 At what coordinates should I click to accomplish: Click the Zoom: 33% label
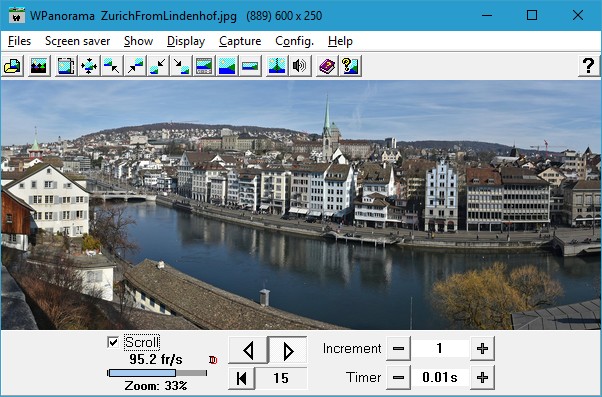[x=155, y=385]
